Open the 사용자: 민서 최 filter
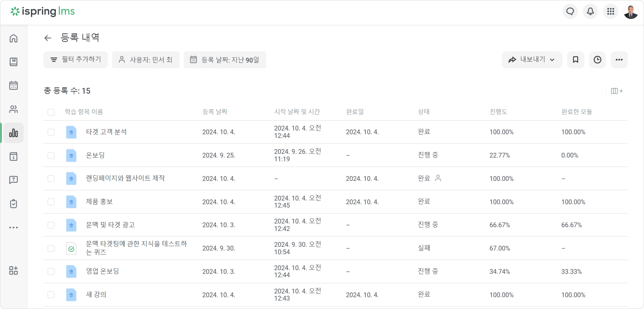The image size is (644, 309). pos(146,60)
